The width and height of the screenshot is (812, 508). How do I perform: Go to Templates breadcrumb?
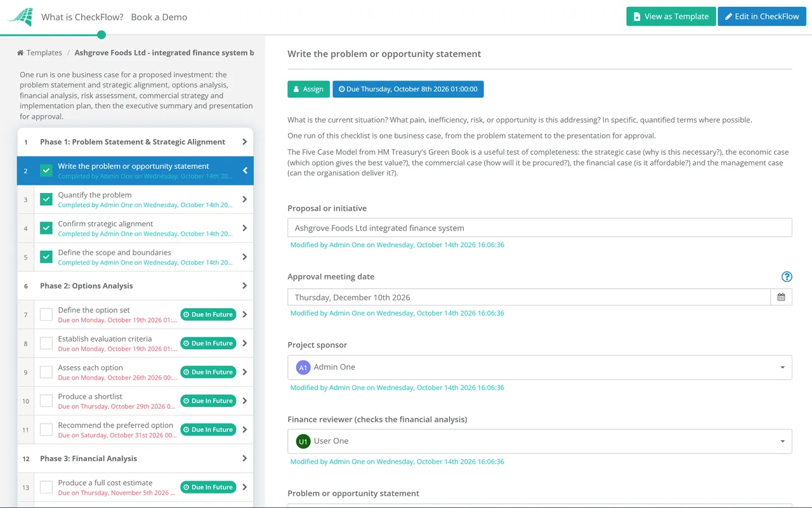44,53
